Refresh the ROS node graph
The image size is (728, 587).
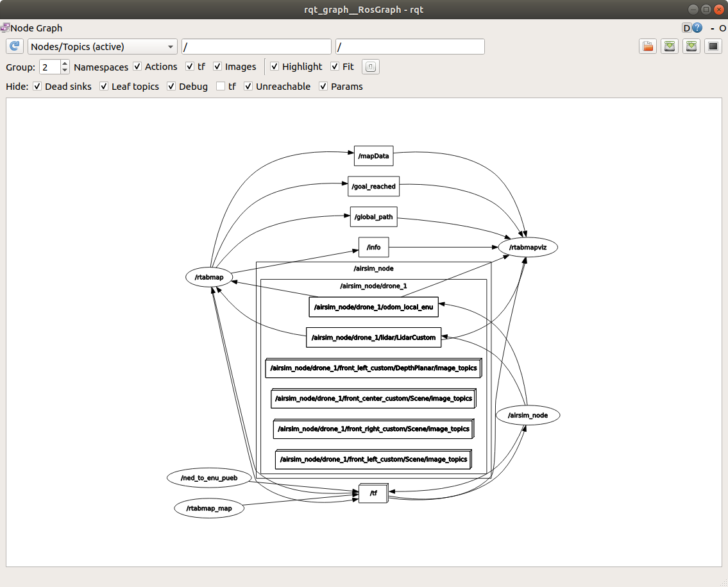tap(15, 47)
